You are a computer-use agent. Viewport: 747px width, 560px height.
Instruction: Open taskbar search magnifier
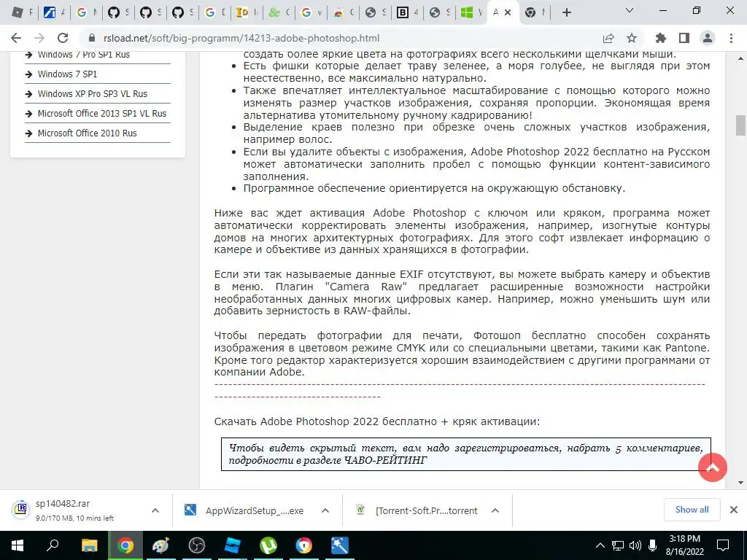[53, 545]
